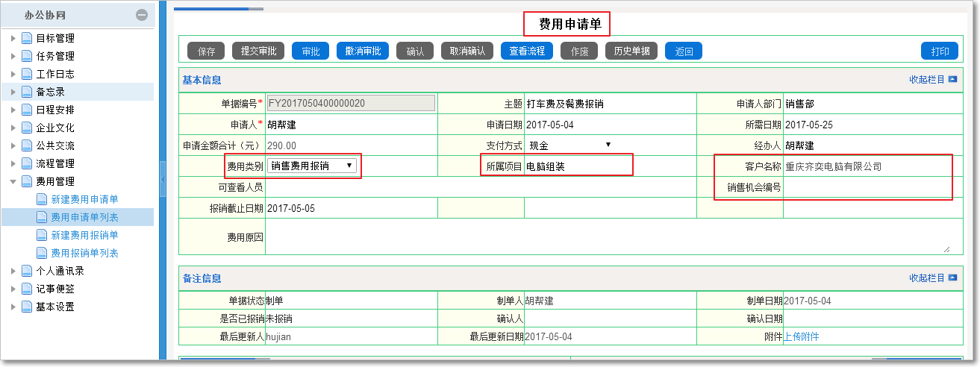Expand the 目标管理 tree node arrow

13,38
